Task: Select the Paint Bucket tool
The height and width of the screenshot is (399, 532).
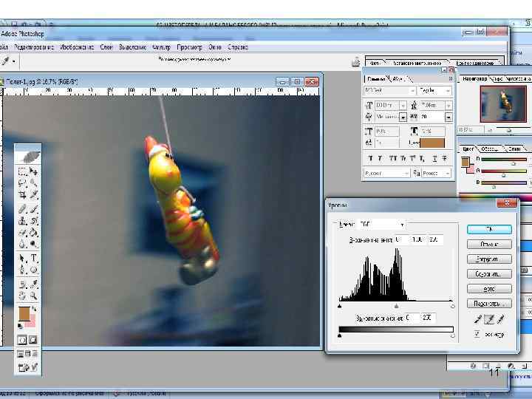Action: (x=33, y=233)
